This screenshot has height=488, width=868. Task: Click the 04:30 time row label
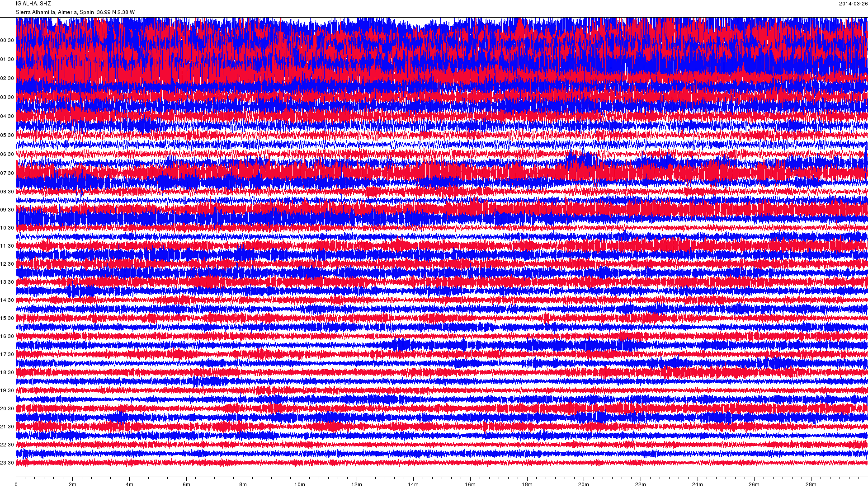coord(7,117)
